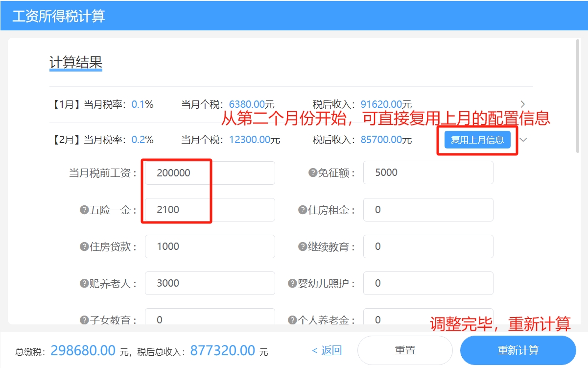Focus the 住房租金 input field
588x368 pixels.
[x=428, y=210]
